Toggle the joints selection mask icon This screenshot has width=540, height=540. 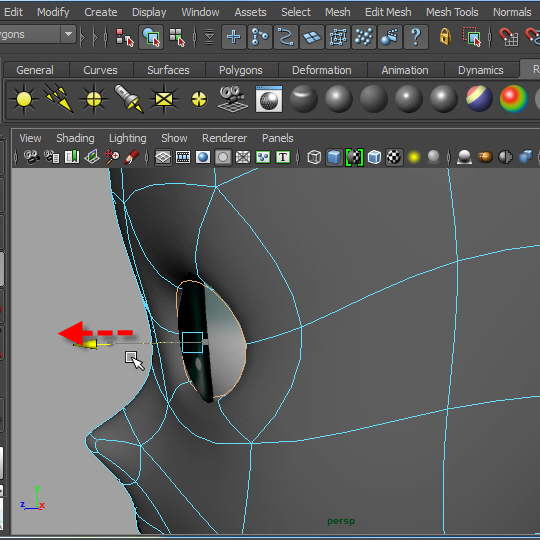point(260,37)
